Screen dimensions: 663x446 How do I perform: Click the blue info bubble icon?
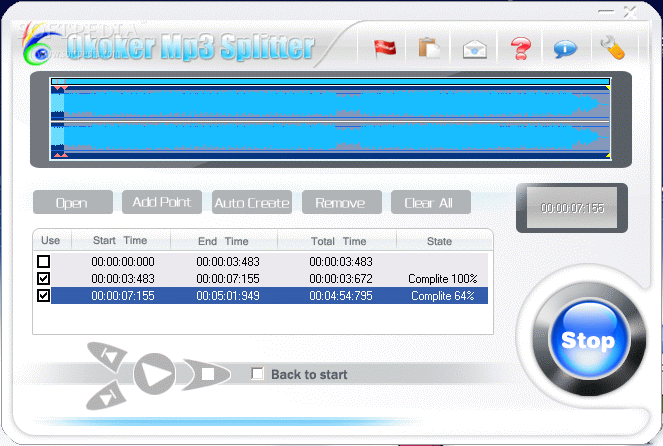coord(565,49)
